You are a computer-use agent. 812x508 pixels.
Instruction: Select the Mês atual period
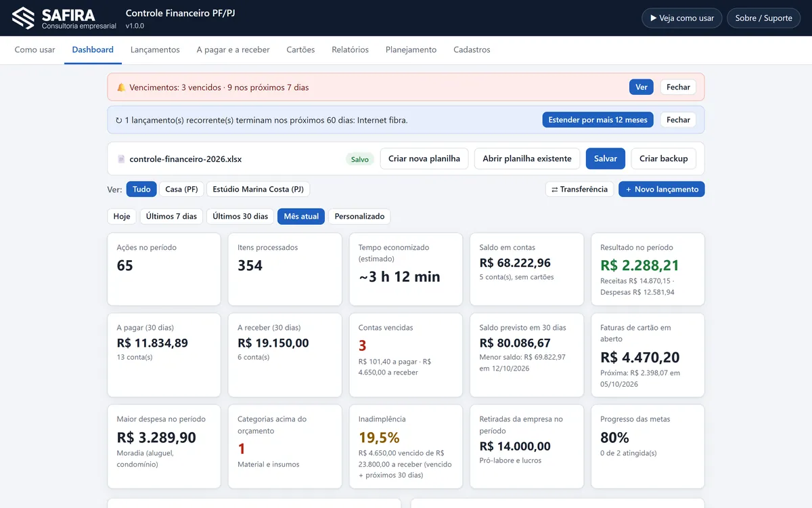pyautogui.click(x=301, y=216)
